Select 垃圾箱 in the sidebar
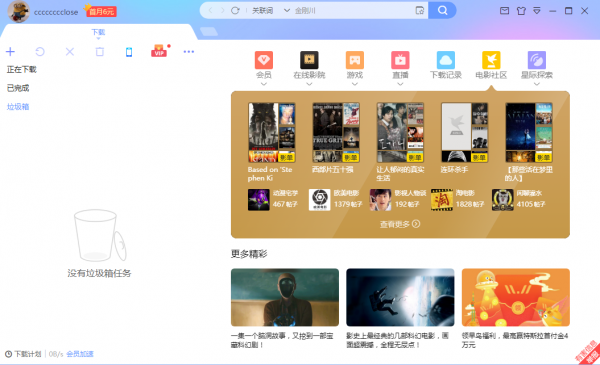600x365 pixels. tap(18, 106)
